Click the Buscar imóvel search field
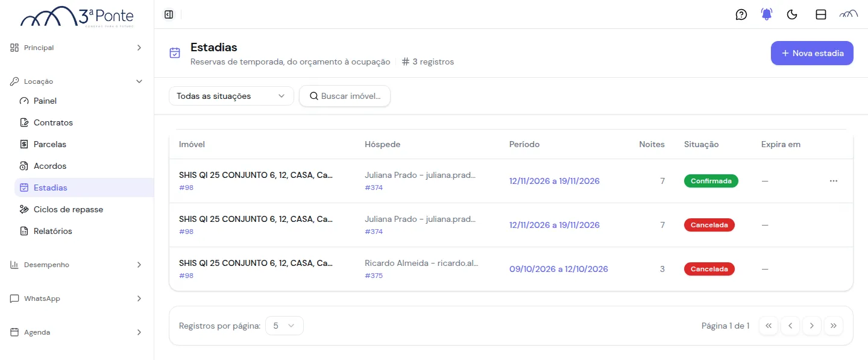The image size is (868, 360). (345, 96)
